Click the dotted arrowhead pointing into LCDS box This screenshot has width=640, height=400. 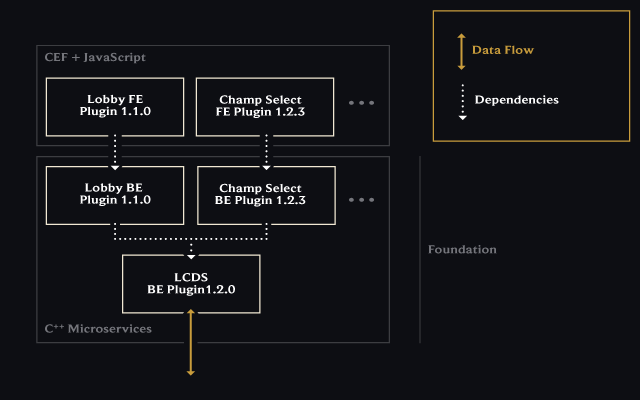(190, 250)
